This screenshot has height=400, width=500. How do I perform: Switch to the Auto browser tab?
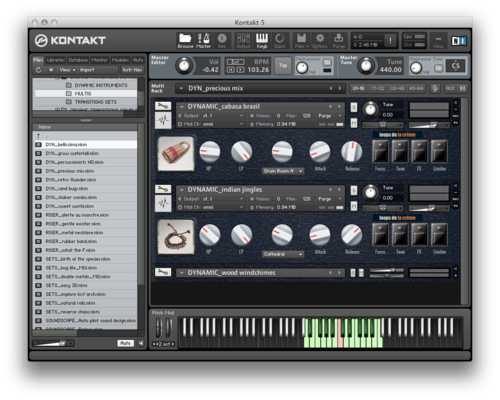pos(138,60)
